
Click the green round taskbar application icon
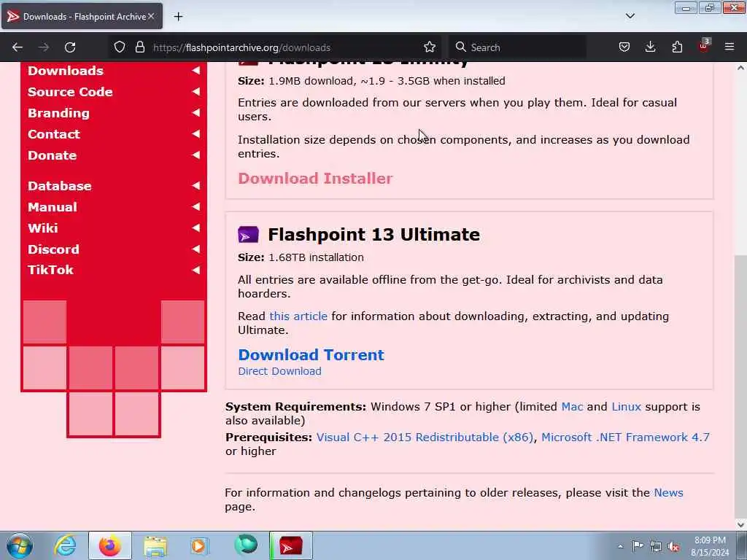point(246,545)
